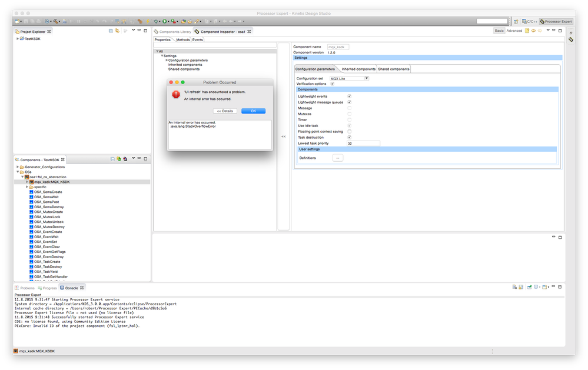Screen dimensions: 588x370
Task: Click the forward arrow in Component Inspector
Action: pos(540,31)
